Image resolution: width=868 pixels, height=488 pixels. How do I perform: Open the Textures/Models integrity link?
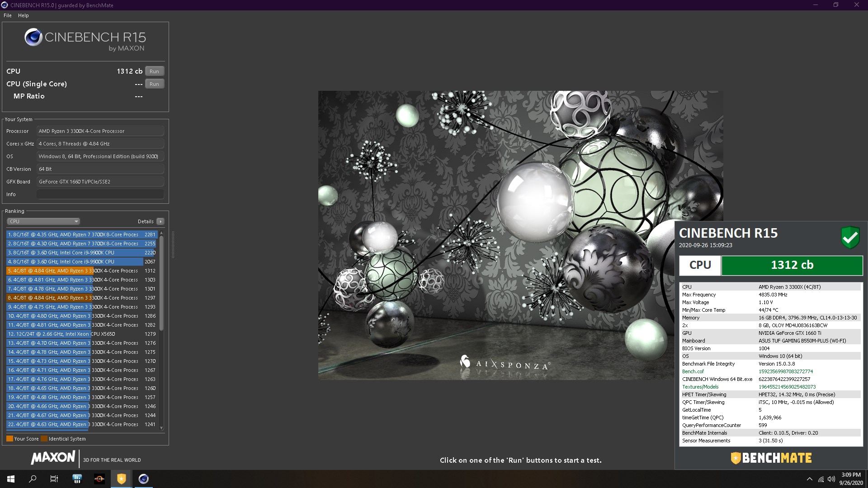700,387
